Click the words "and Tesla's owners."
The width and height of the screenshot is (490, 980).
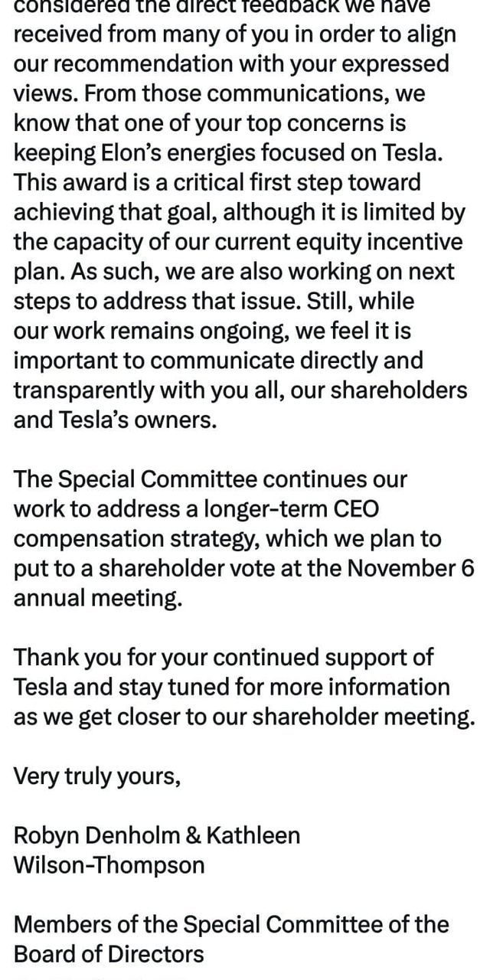116,420
